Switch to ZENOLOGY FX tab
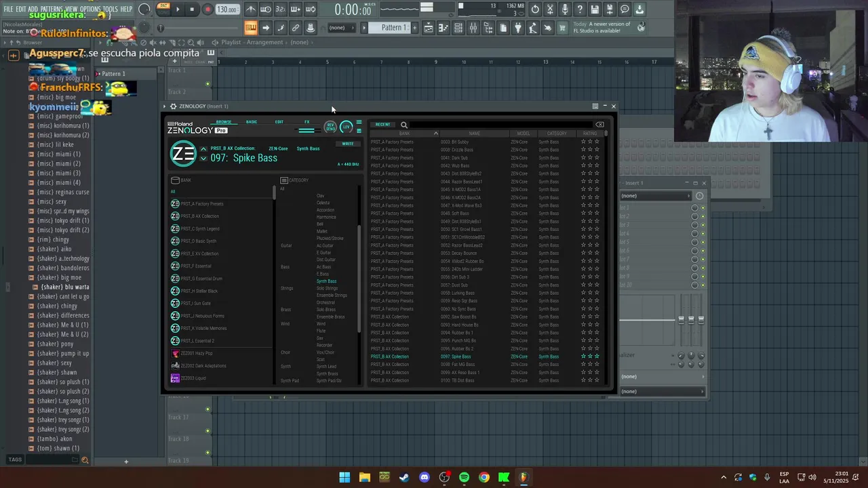 click(307, 122)
